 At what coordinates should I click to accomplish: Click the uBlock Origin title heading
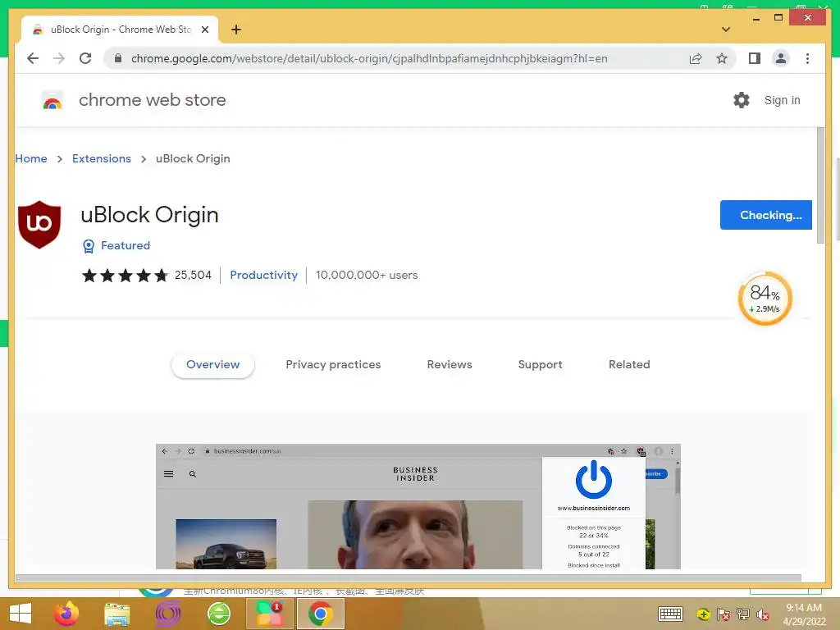(149, 216)
